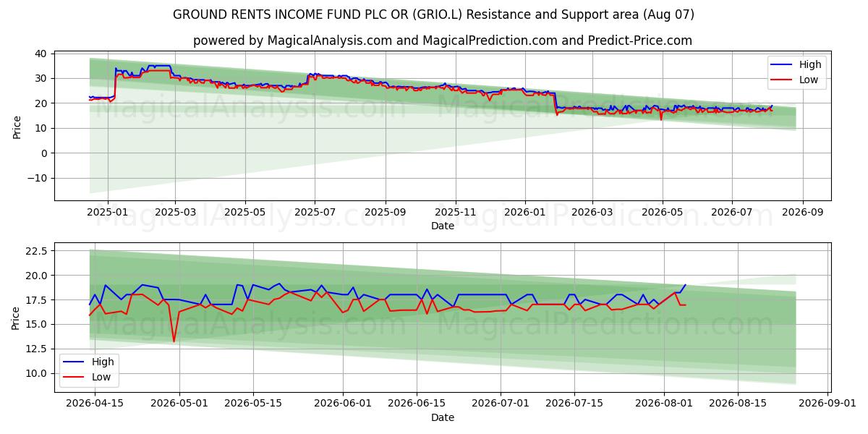Image resolution: width=868 pixels, height=434 pixels.
Task: Click 'Low' in the bottom chart legend
Action: point(101,377)
